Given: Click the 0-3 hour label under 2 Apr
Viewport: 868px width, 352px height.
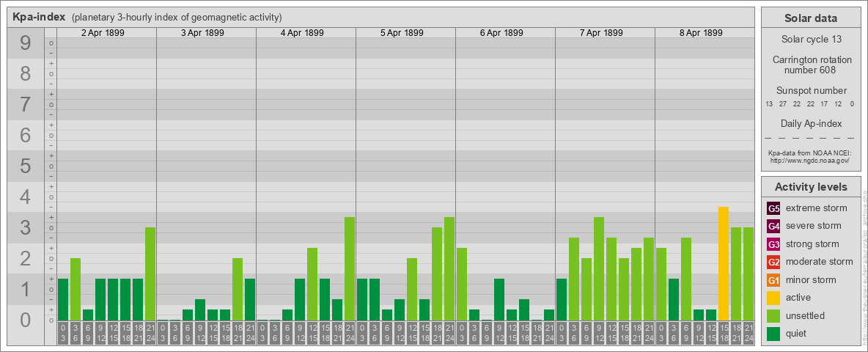Looking at the screenshot, I should [x=63, y=334].
